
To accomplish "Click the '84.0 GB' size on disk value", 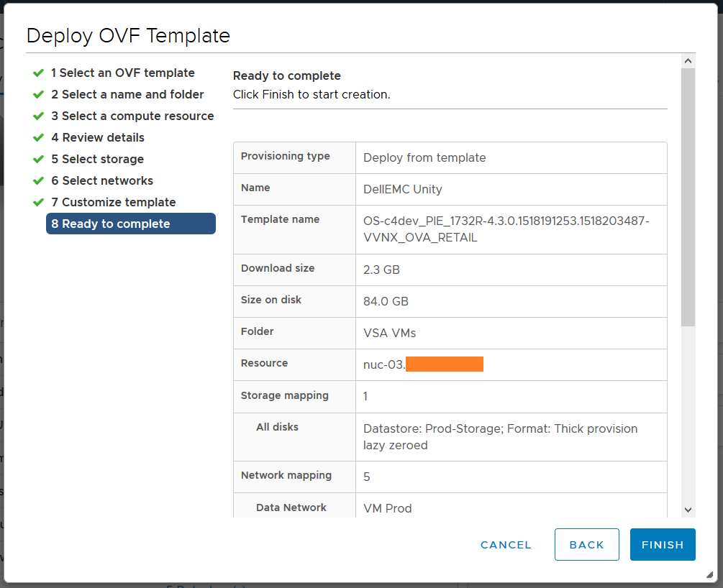I will pos(386,301).
